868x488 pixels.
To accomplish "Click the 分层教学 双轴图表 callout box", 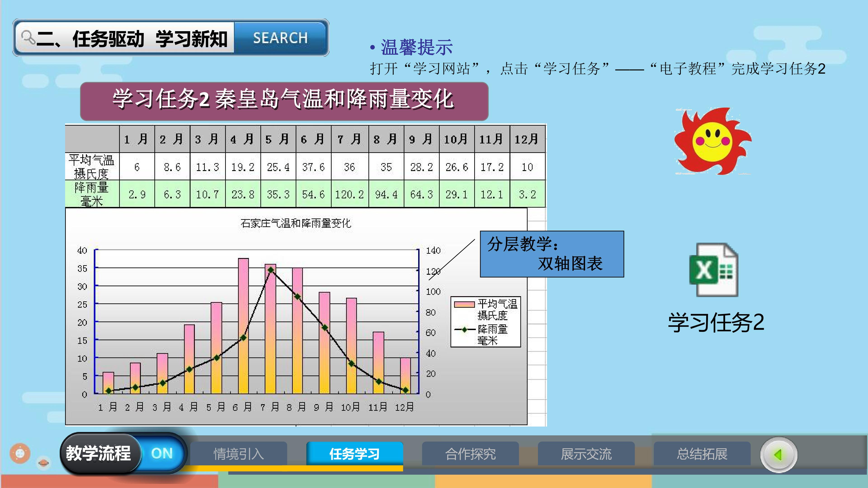I will (552, 254).
